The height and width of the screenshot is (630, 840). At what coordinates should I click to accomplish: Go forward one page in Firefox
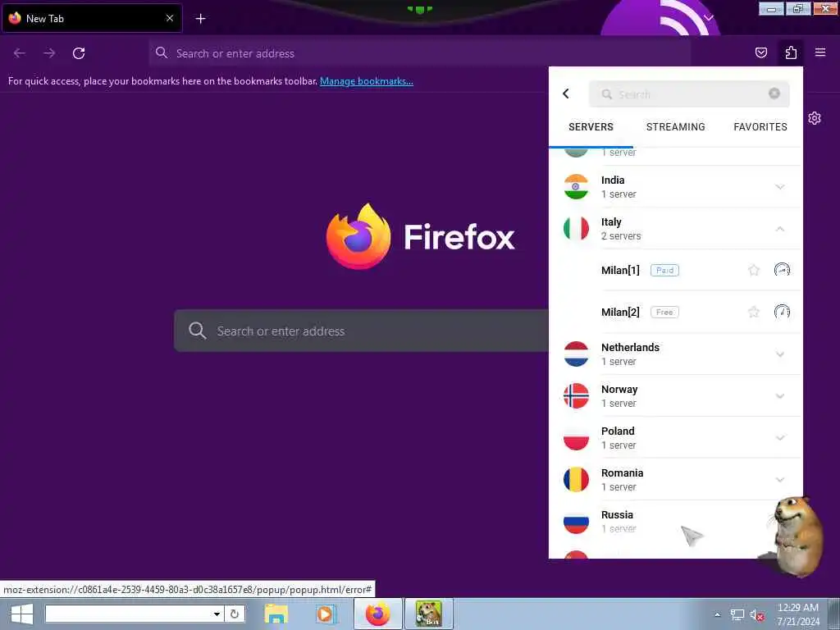click(x=49, y=53)
